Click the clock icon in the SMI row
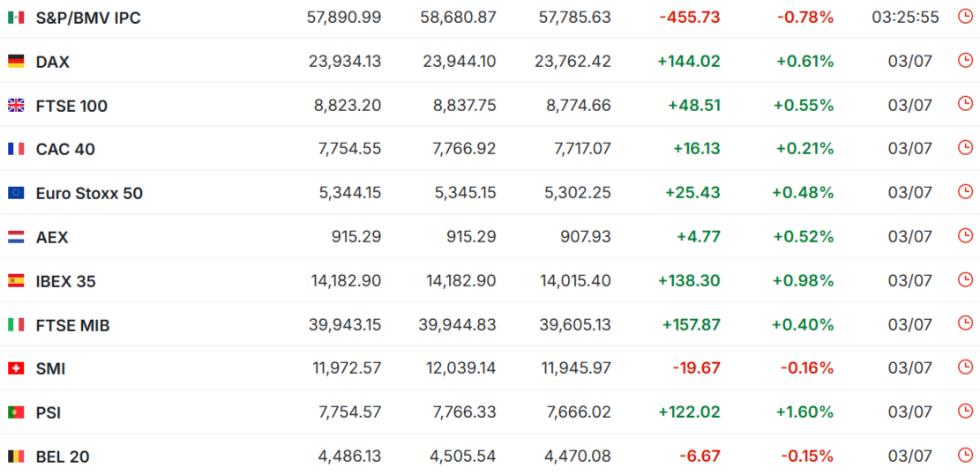The height and width of the screenshot is (475, 980). [x=965, y=367]
